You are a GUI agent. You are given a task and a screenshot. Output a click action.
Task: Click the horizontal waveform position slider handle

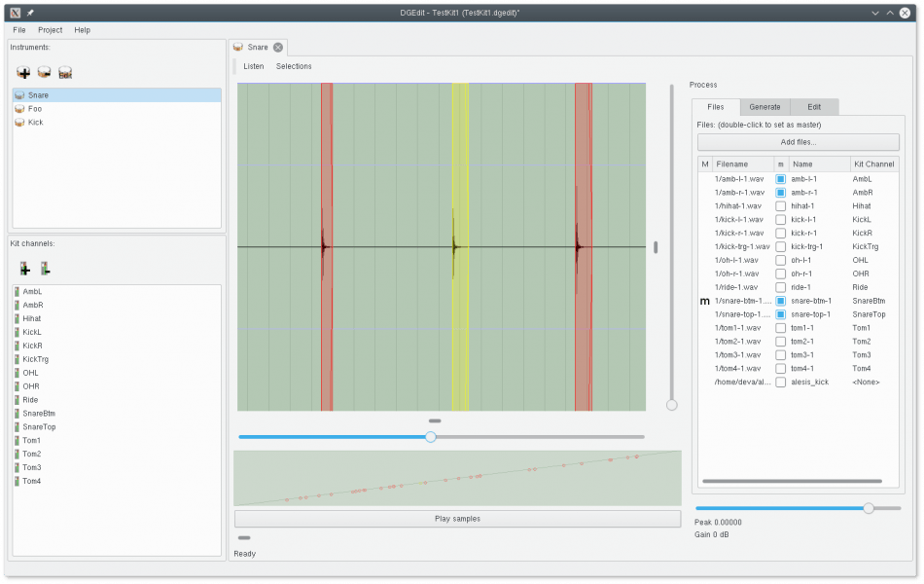coord(431,437)
